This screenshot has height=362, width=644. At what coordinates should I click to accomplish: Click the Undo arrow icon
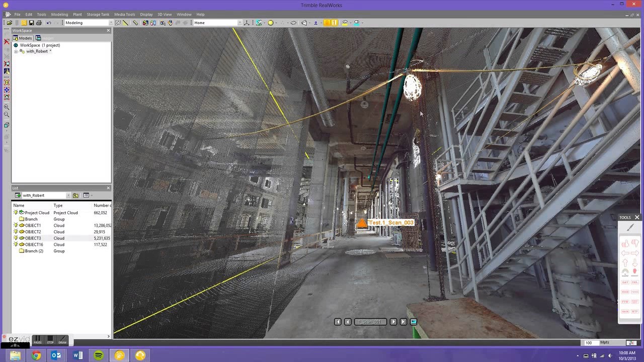click(49, 23)
